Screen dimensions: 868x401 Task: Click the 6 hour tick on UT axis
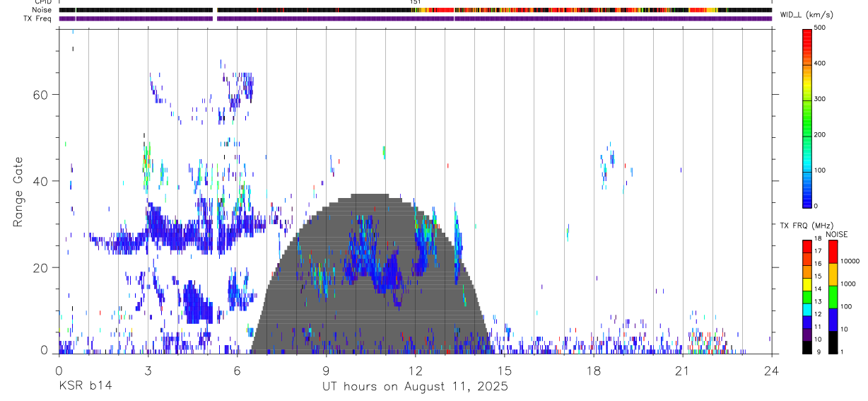(237, 370)
